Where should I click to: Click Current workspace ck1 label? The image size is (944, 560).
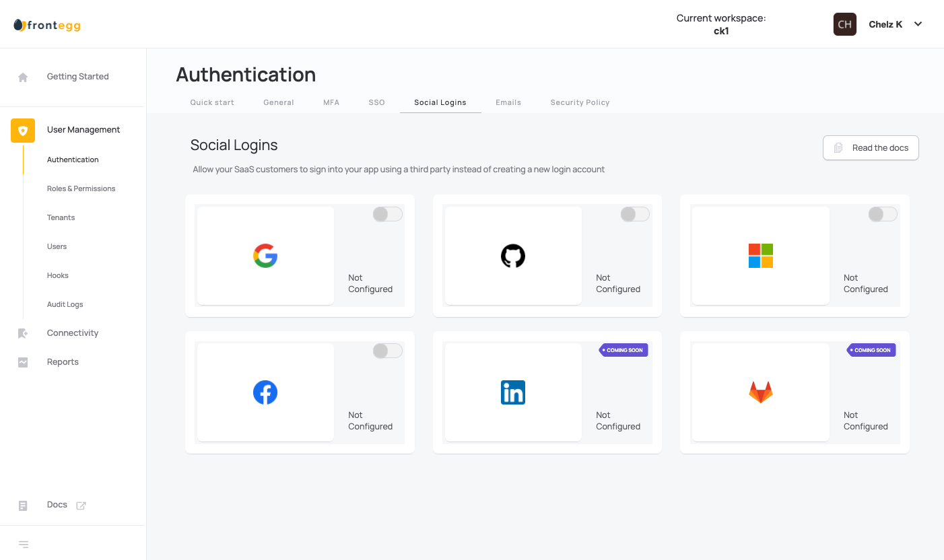click(721, 24)
